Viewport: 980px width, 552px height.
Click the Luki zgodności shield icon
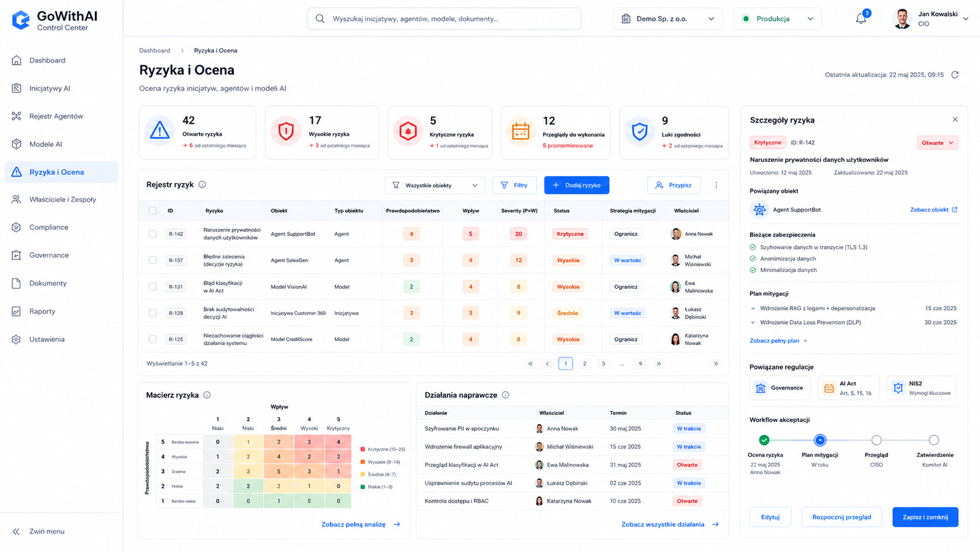click(639, 131)
